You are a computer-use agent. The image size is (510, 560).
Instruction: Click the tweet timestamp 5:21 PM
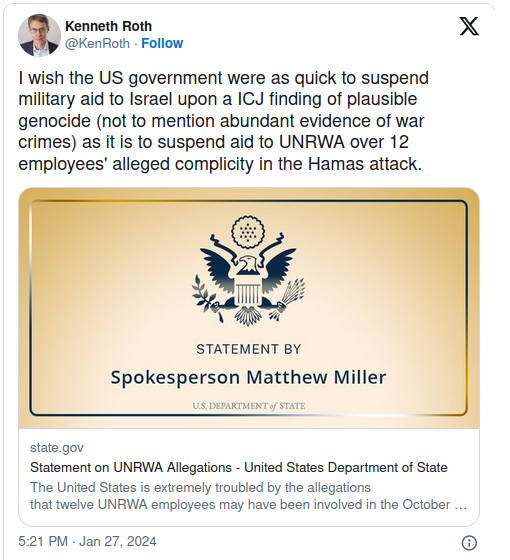click(43, 541)
